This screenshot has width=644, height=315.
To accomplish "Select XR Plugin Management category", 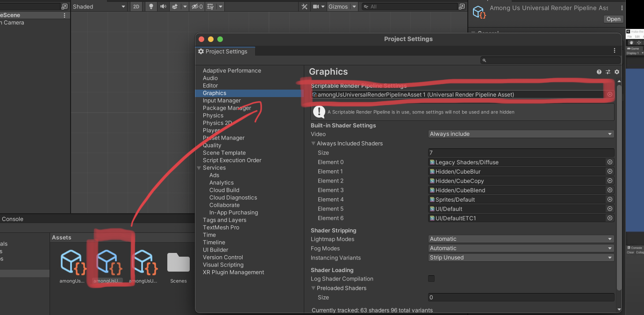I will (233, 272).
